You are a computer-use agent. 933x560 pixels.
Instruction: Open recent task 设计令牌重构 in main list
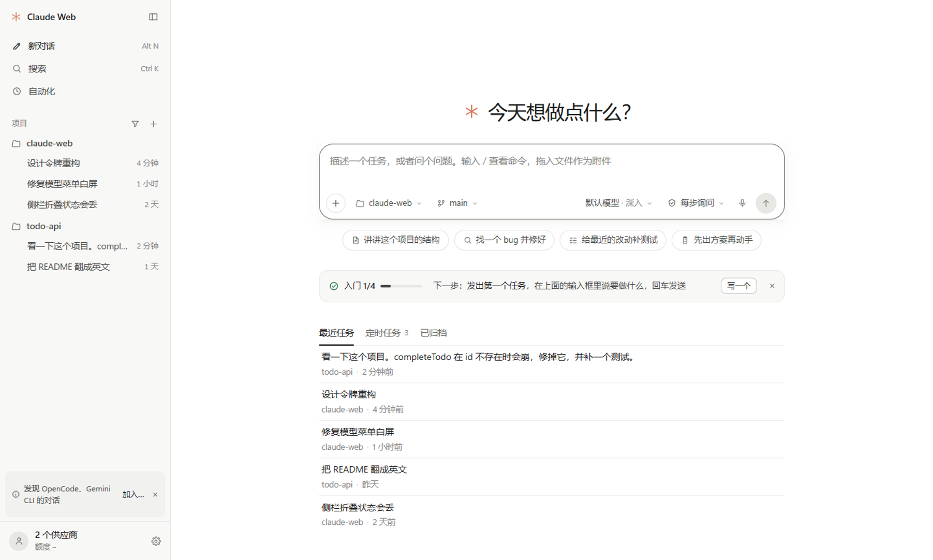pyautogui.click(x=552, y=402)
